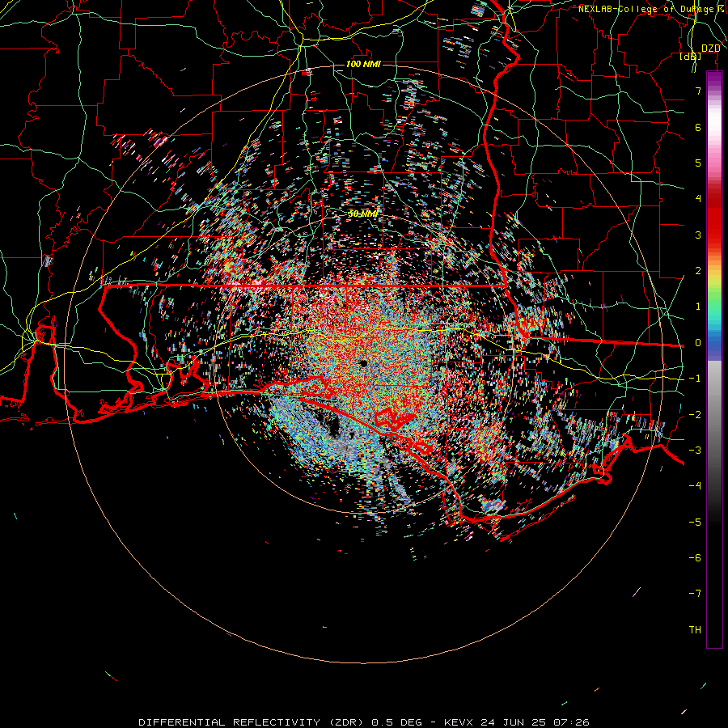Select the -5 value on the dB scale
The width and height of the screenshot is (728, 728).
click(695, 523)
